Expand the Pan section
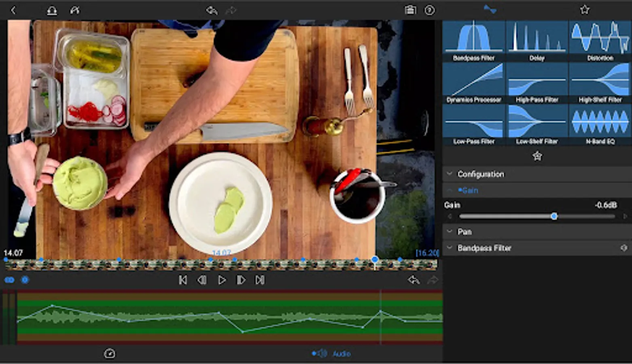This screenshot has height=364, width=632. point(537,232)
